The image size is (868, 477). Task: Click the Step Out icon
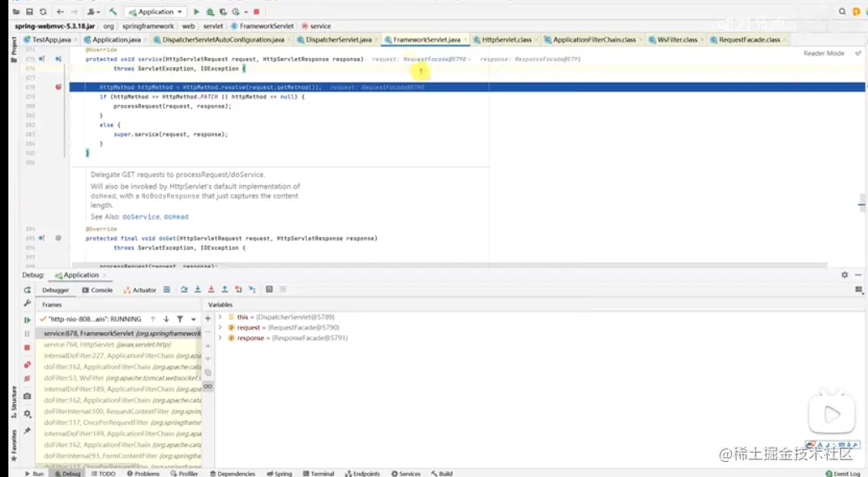pos(225,289)
